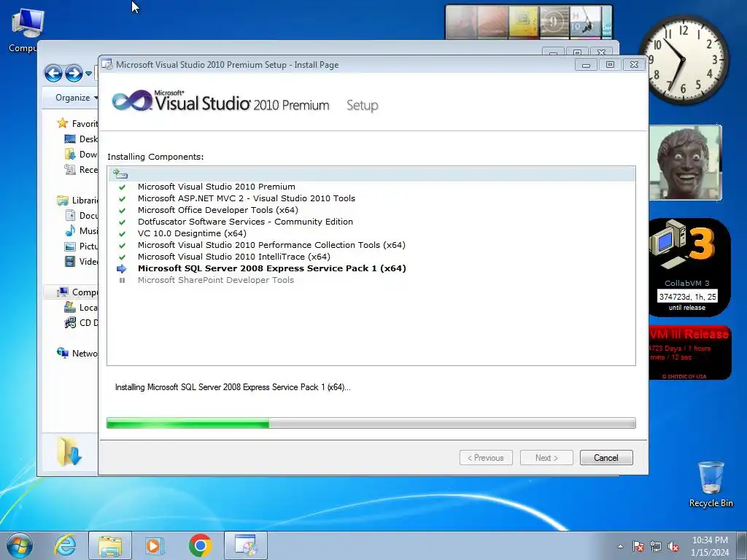Screen dimensions: 747x560
Task: Select Network in Explorer navigation pane
Action: (77, 354)
